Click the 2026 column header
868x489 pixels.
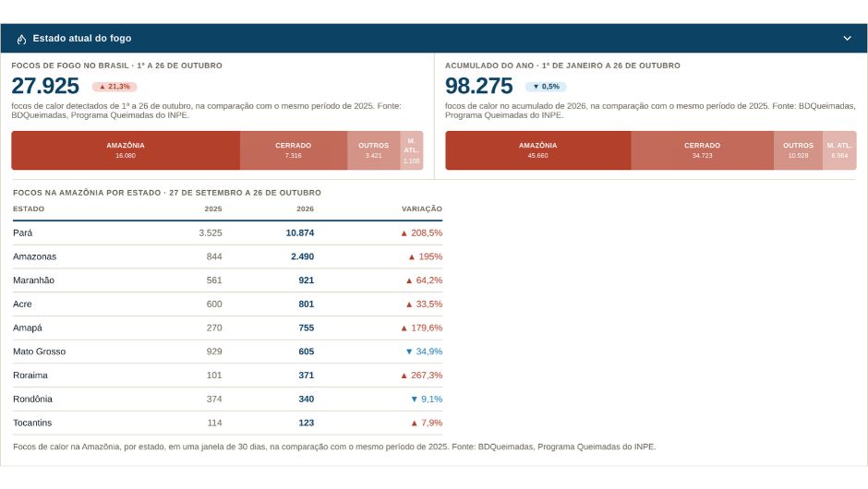pyautogui.click(x=305, y=209)
